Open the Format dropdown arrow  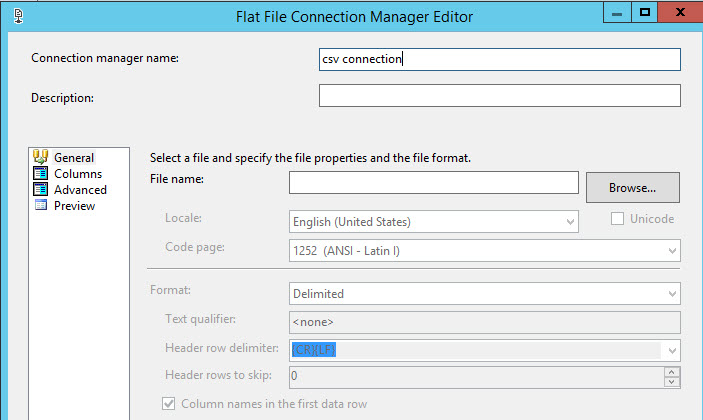(x=672, y=294)
